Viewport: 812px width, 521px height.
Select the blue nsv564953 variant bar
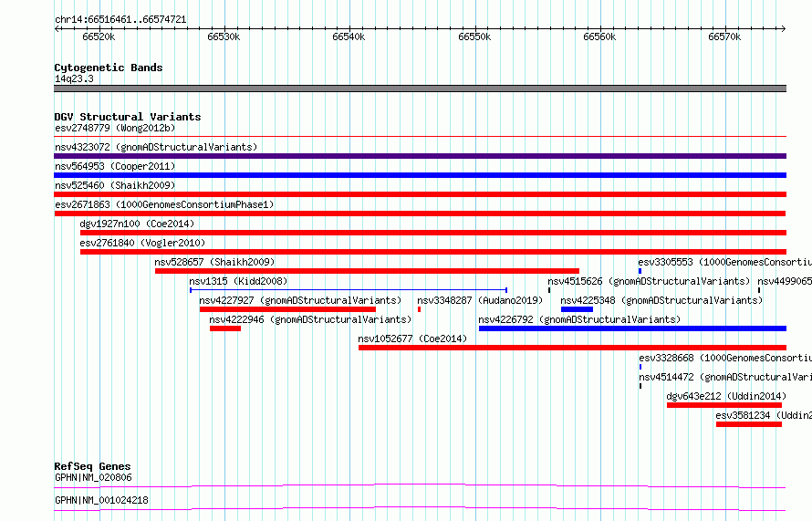click(420, 175)
